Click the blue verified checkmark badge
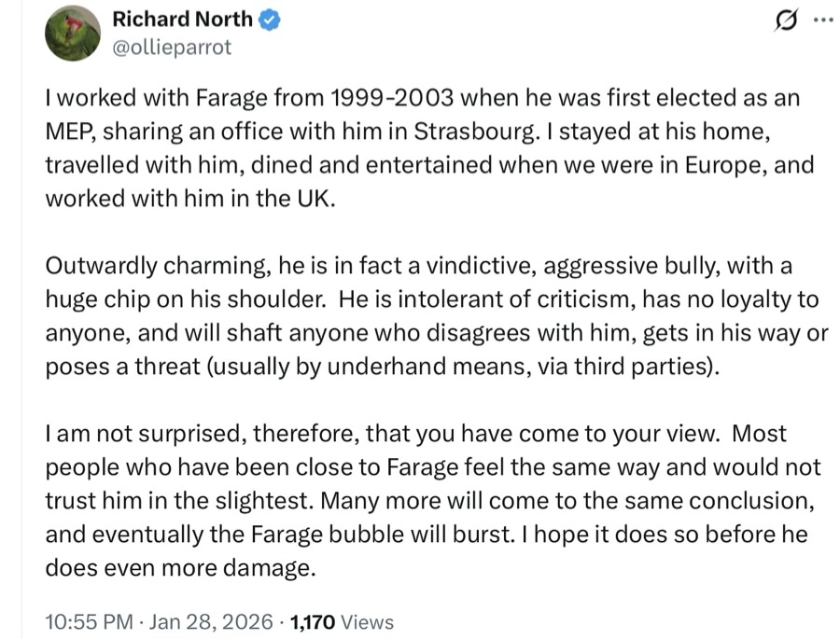 pos(271,19)
